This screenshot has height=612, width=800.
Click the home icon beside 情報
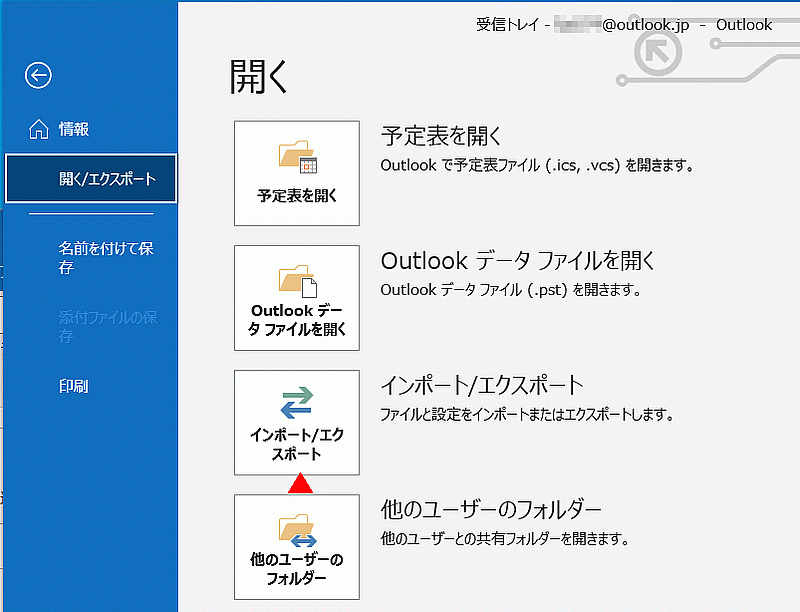coord(39,130)
